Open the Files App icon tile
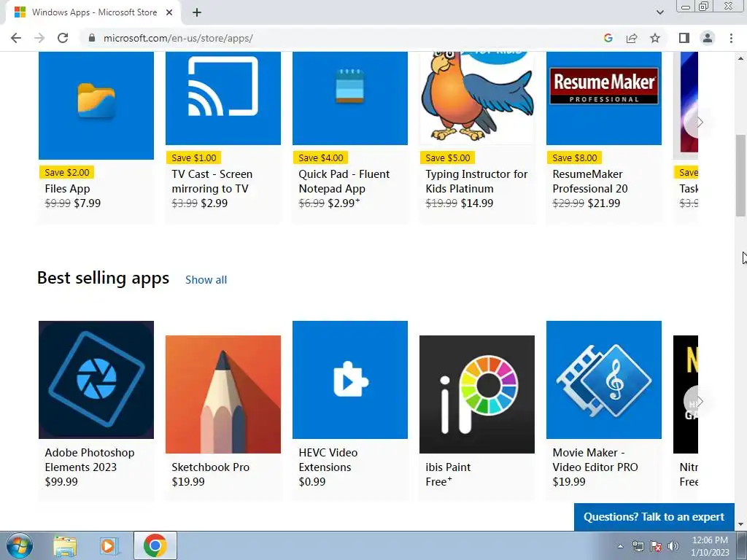Screen dimensions: 747x560 click(x=96, y=105)
